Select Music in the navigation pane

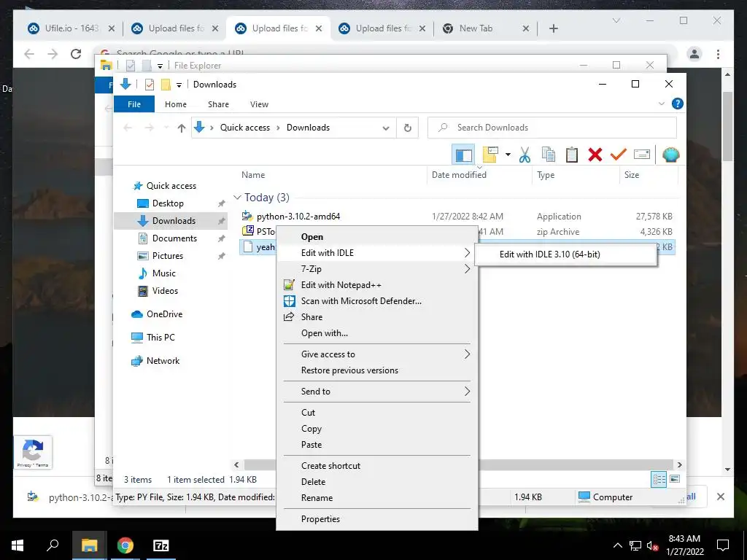click(x=164, y=273)
